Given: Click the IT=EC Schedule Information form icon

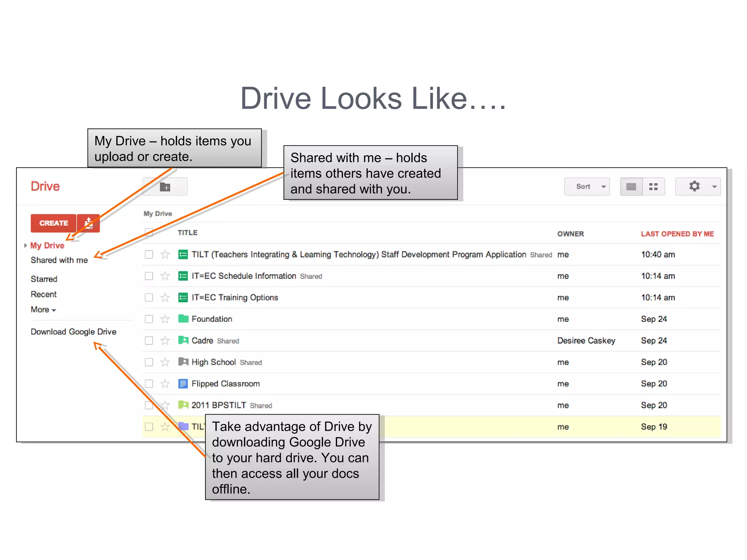Looking at the screenshot, I should coord(183,276).
